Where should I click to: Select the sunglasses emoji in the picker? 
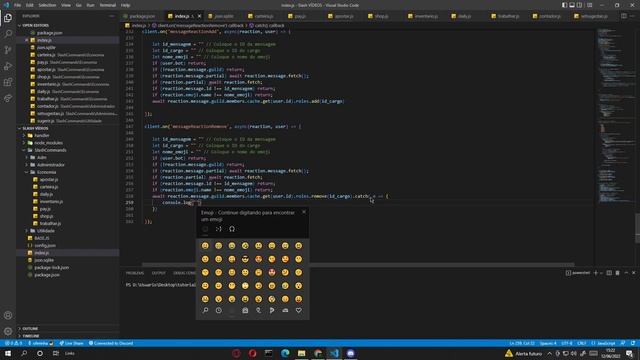point(245,259)
